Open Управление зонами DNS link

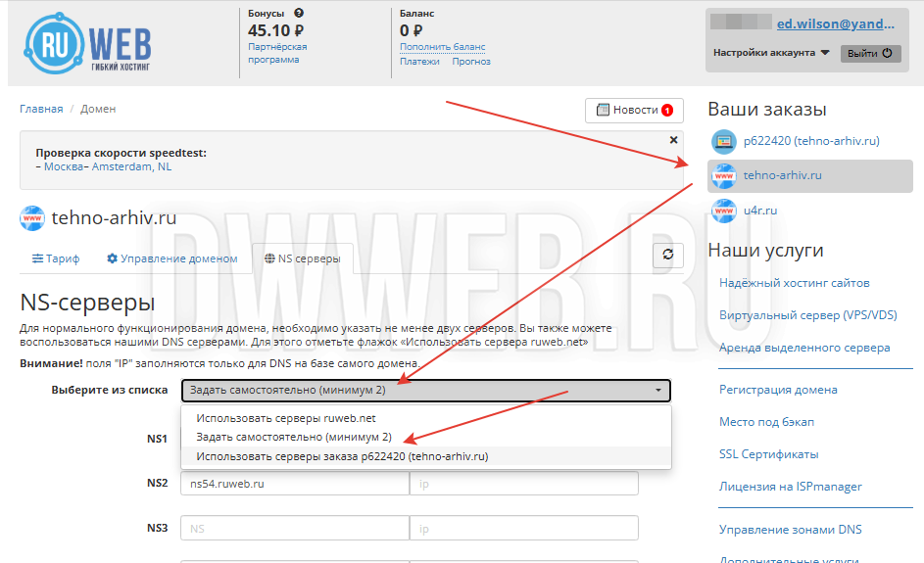(790, 530)
